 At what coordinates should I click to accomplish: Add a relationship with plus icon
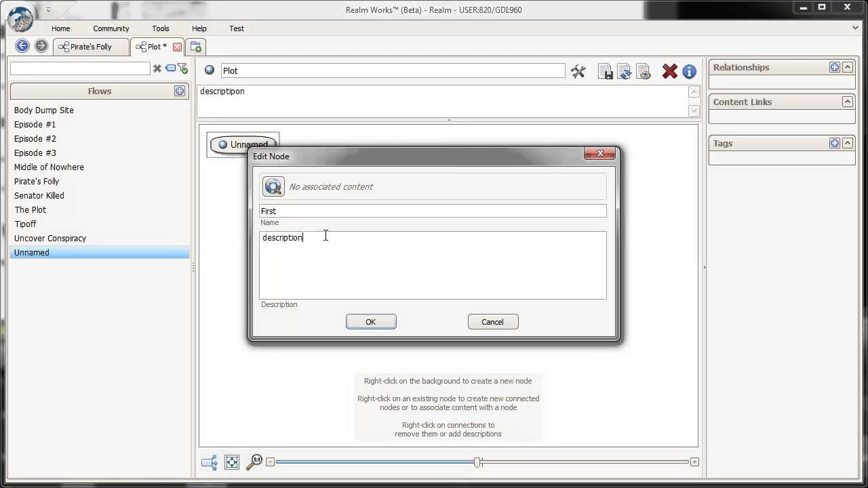835,67
